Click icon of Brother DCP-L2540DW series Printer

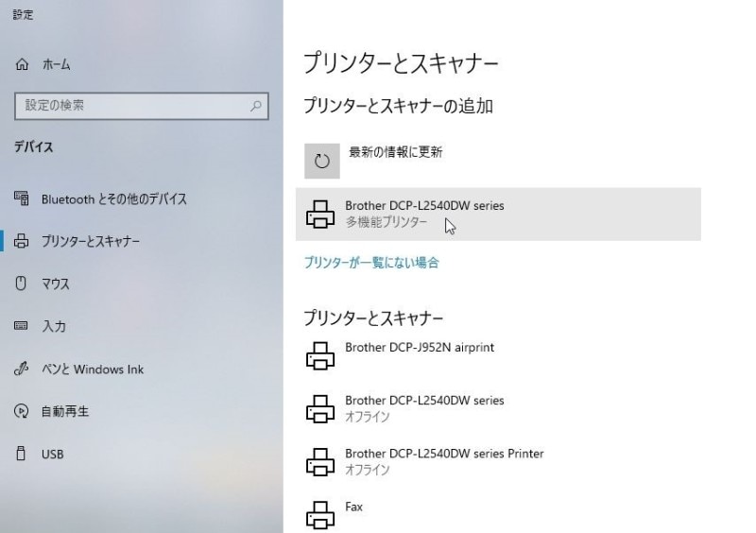[x=320, y=462]
